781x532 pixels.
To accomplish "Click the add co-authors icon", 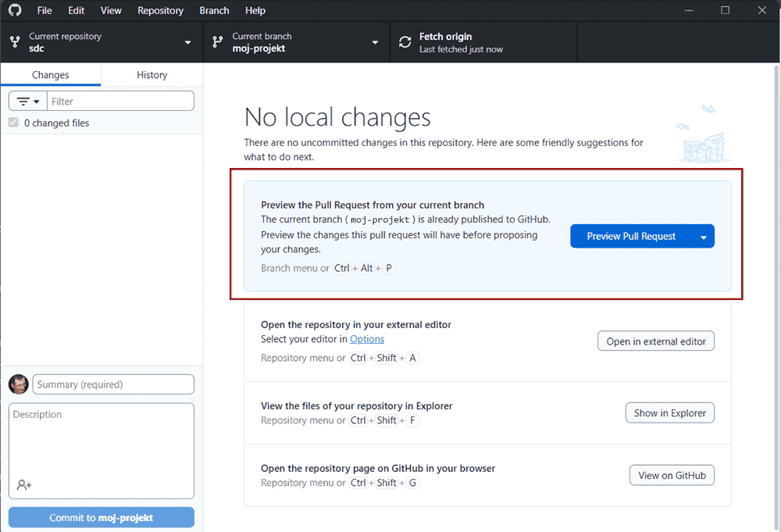I will 23,485.
